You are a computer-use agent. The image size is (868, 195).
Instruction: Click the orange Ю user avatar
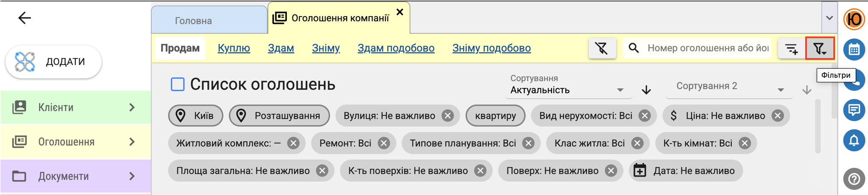(854, 19)
